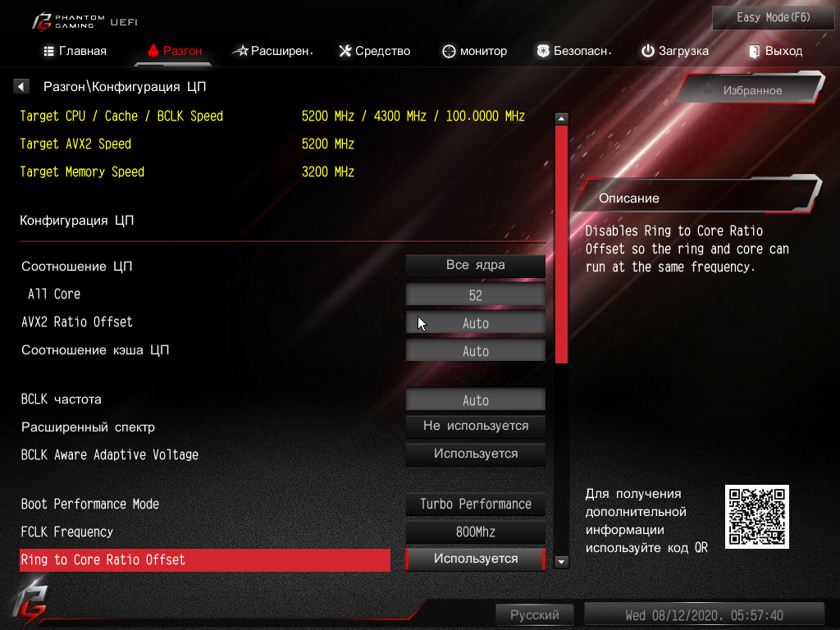Select the Соотношение ЦП label

click(76, 267)
